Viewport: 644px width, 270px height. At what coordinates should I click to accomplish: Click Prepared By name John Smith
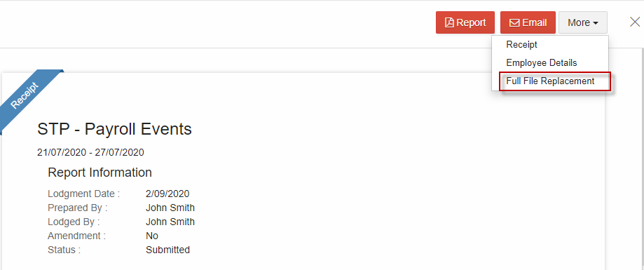170,208
